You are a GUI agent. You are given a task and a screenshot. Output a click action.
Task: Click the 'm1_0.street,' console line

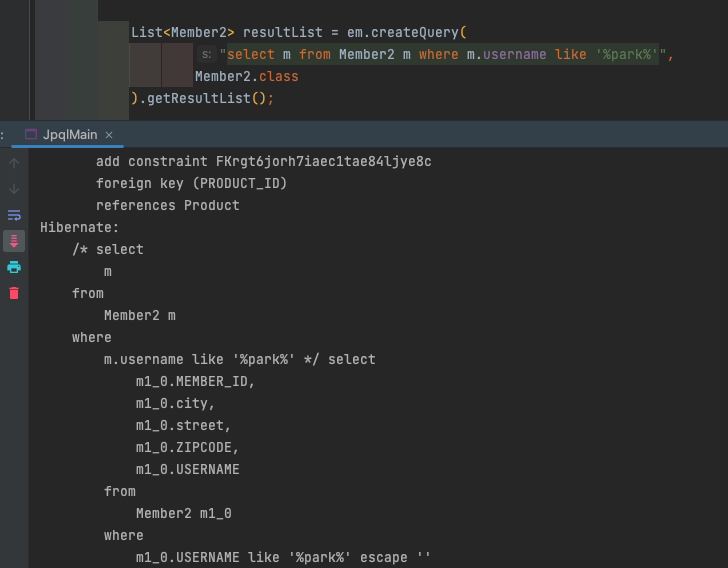[x=183, y=425]
